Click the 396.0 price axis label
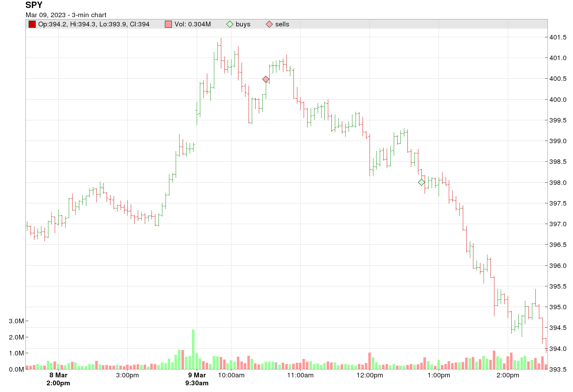The image size is (573, 392). [558, 266]
